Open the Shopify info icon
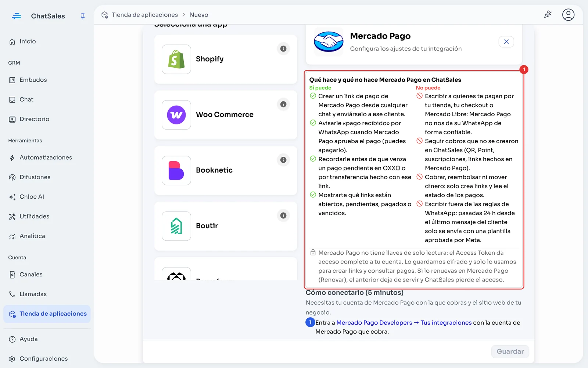 (x=283, y=49)
